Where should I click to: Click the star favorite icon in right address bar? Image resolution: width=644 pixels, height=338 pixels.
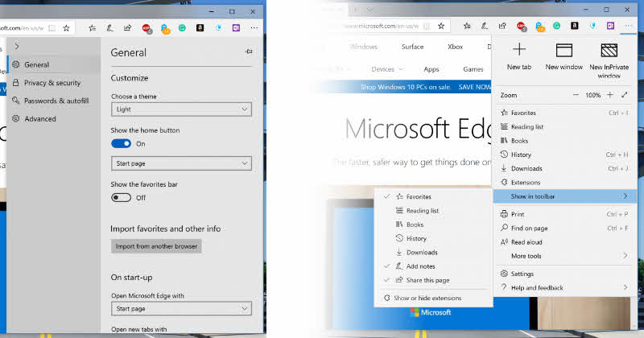tap(441, 26)
